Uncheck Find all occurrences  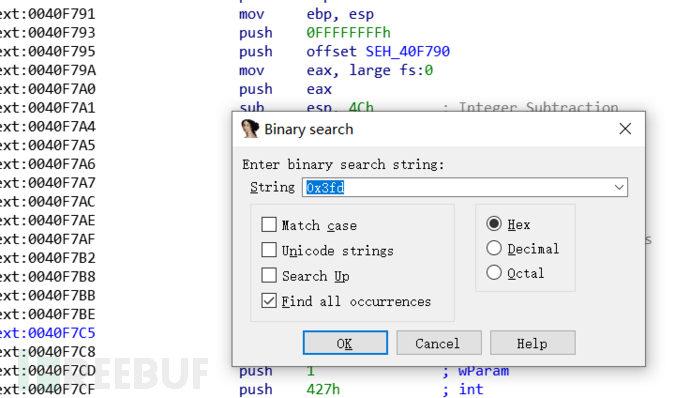269,301
